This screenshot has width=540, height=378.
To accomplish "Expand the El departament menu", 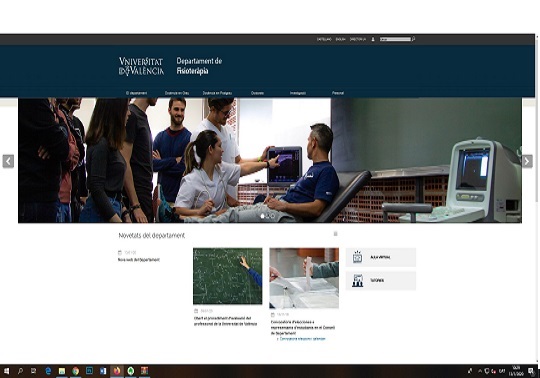I will point(136,93).
